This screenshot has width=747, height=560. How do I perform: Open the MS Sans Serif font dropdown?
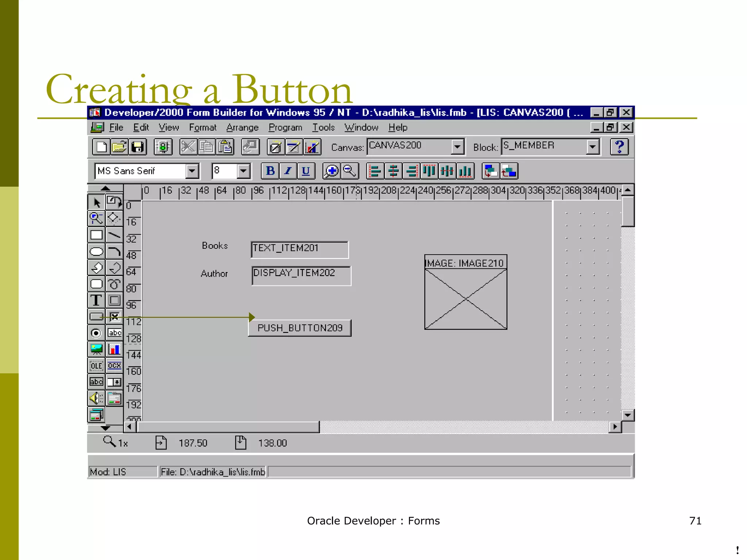pos(192,171)
